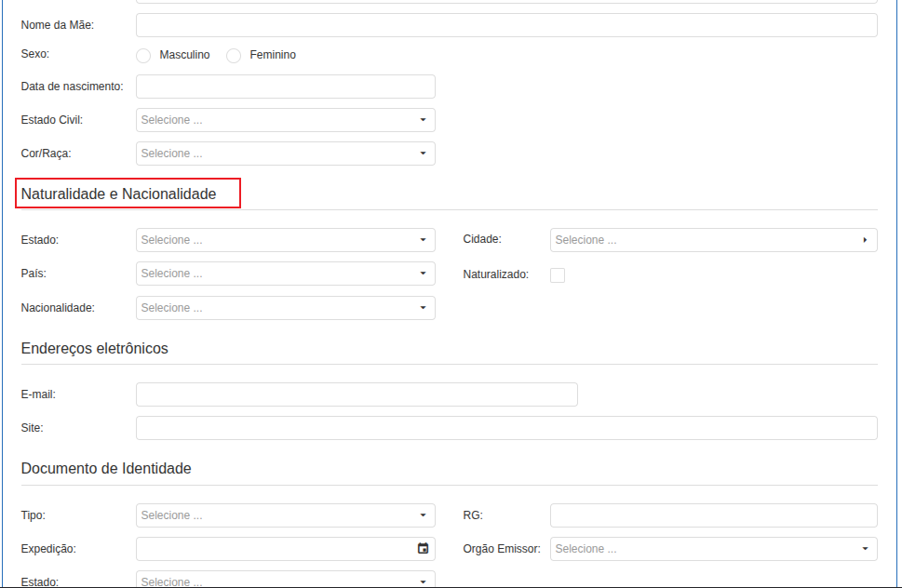
Task: Choose a value in Nacionalidade dropdown
Action: (x=285, y=308)
